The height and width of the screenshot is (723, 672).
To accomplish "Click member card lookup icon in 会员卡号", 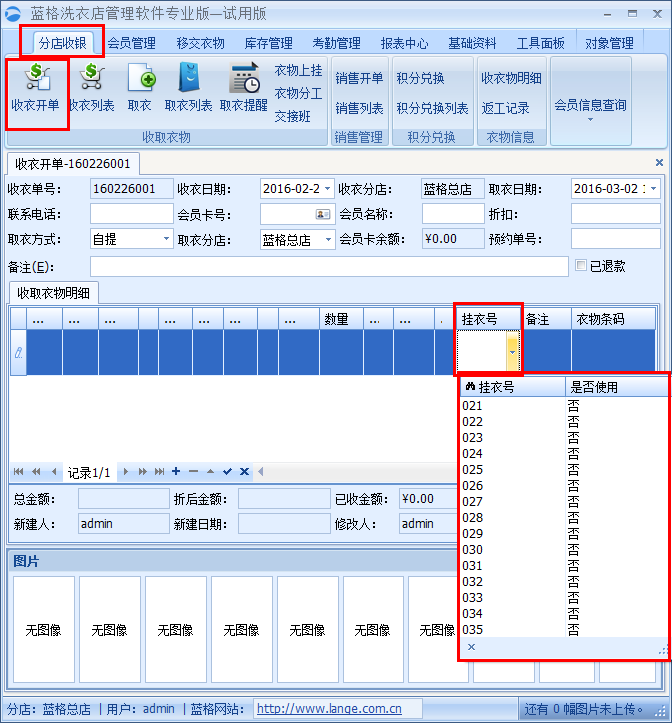I will tap(323, 214).
